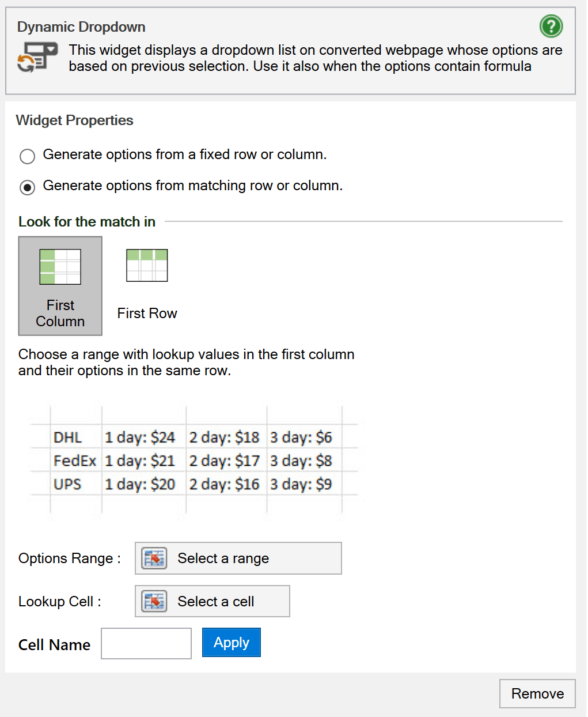Open the Dynamic Dropdown help via green question mark
Screen dimensions: 588x717
coord(551,27)
